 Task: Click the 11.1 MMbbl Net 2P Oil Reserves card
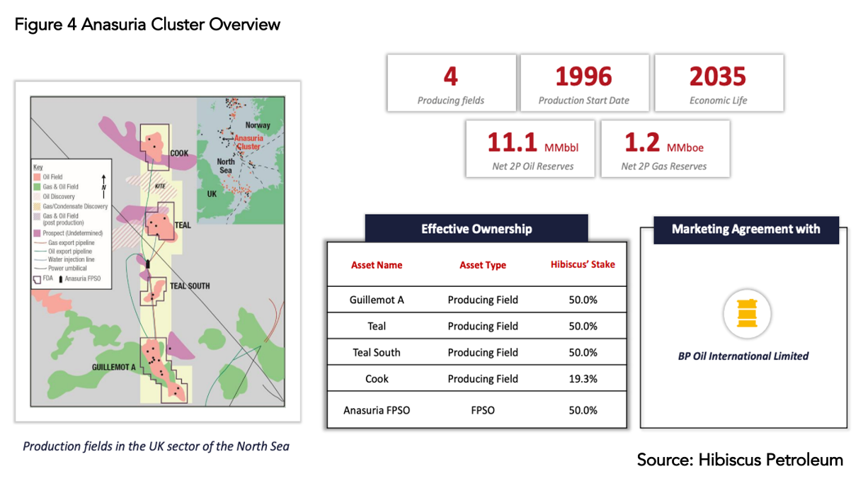(x=530, y=148)
